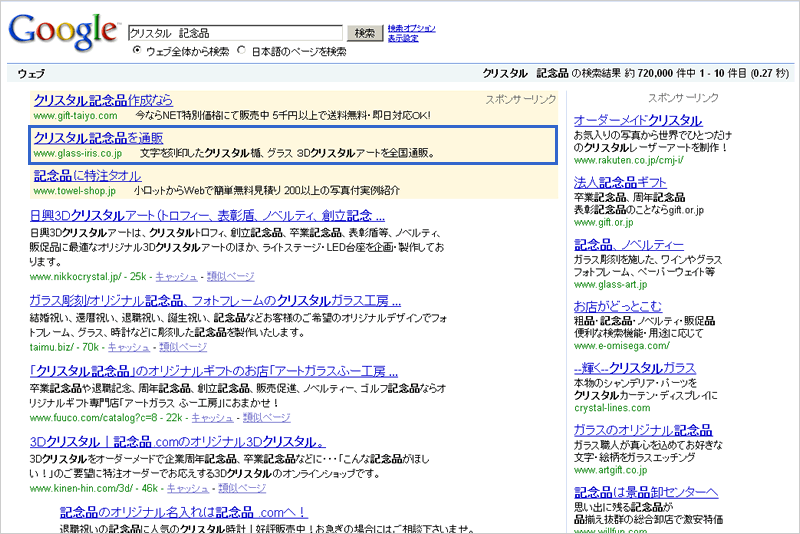
Task: Open 表示設定 link
Action: tap(402, 38)
